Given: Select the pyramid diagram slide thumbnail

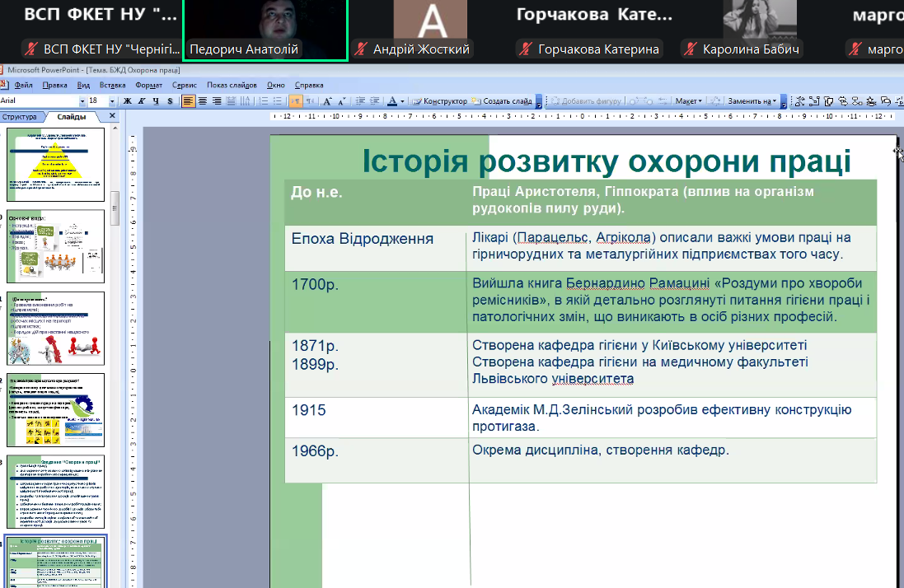Looking at the screenshot, I should tap(56, 165).
